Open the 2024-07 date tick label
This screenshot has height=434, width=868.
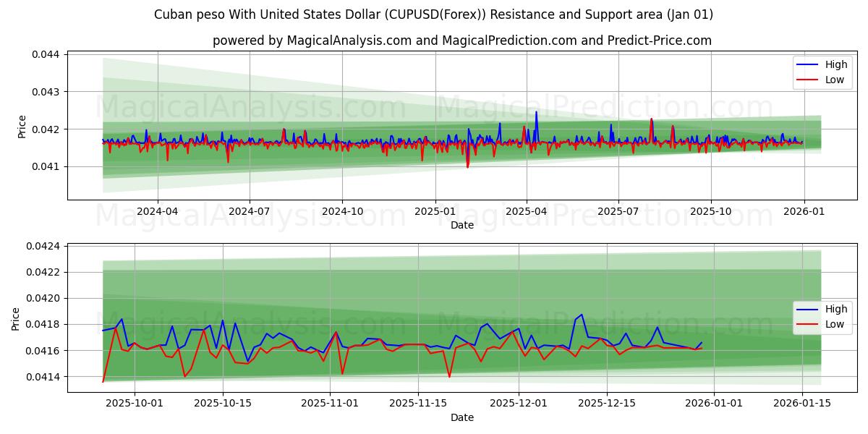pyautogui.click(x=251, y=208)
